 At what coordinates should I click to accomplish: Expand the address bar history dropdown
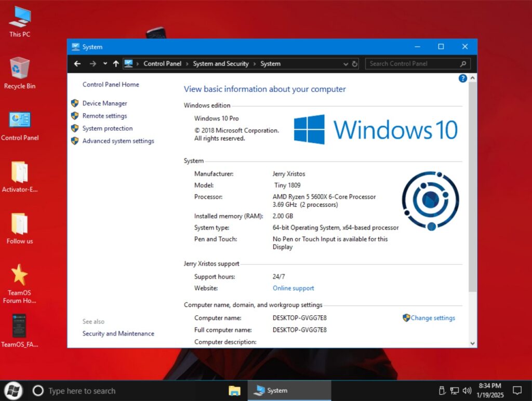(346, 64)
